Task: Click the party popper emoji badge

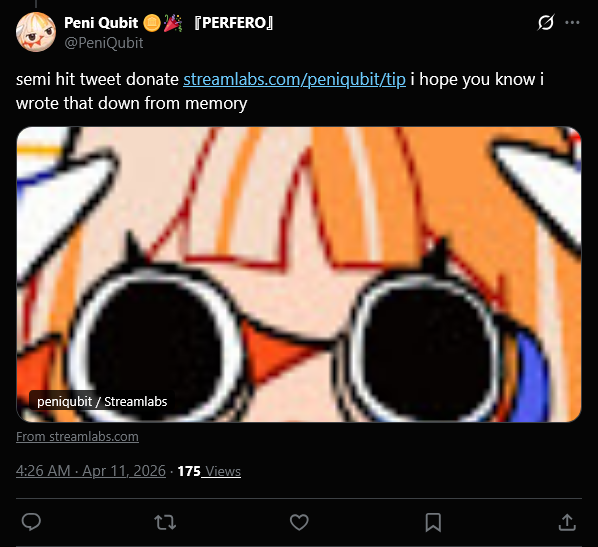Action: tap(172, 23)
